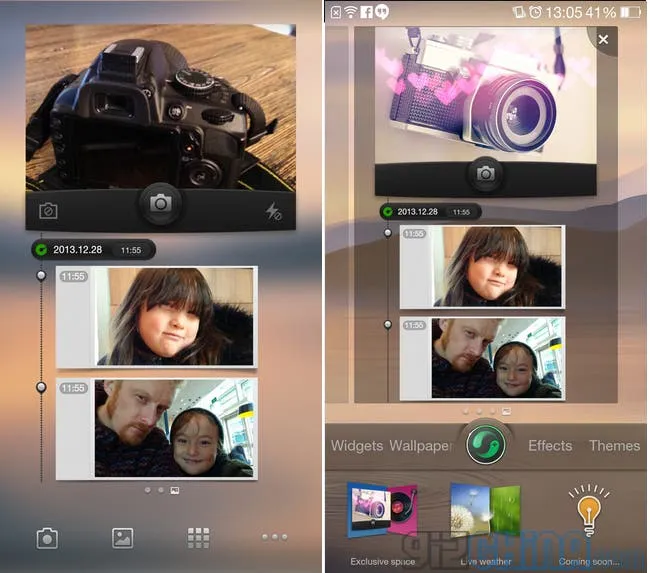Tap 11:55 time badge on left girl photo
650x573 pixels.
tap(73, 276)
